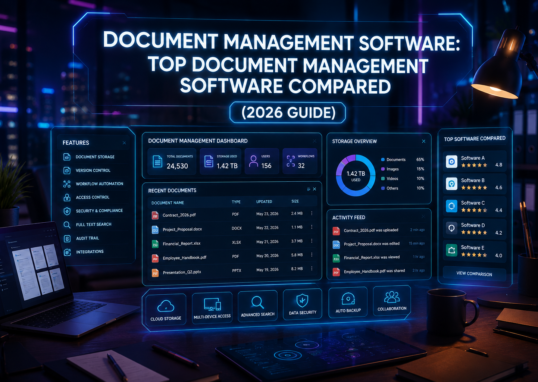This screenshot has width=538, height=382.
Task: Click the star rating of Software C
Action: (x=474, y=210)
